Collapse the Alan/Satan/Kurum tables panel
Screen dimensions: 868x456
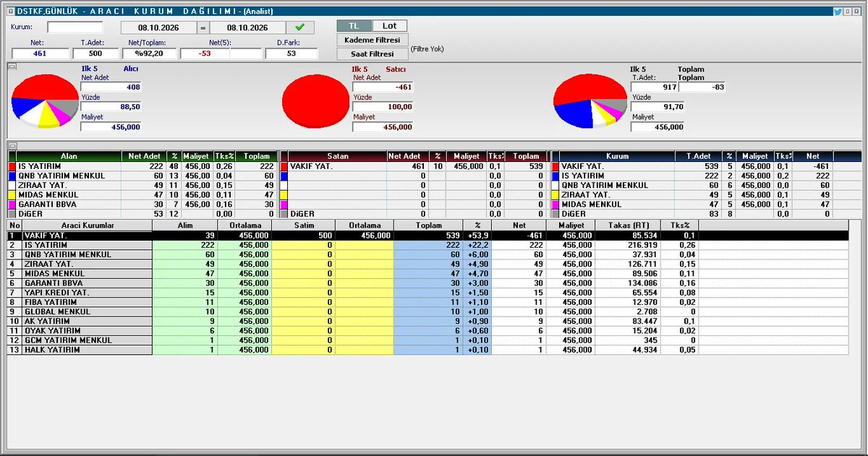pyautogui.click(x=12, y=146)
